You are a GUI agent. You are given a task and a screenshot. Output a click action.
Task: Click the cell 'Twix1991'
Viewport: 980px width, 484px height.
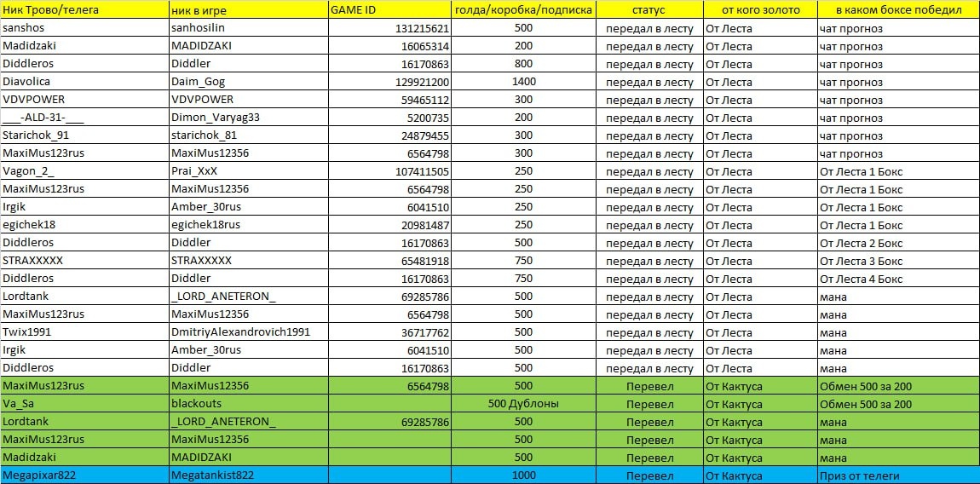84,332
